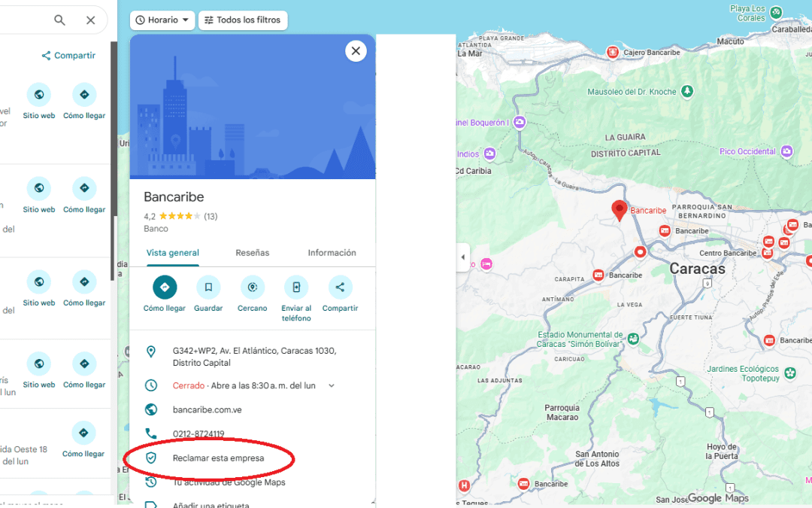
Task: Collapse the side panel with the arrow
Action: click(x=463, y=257)
